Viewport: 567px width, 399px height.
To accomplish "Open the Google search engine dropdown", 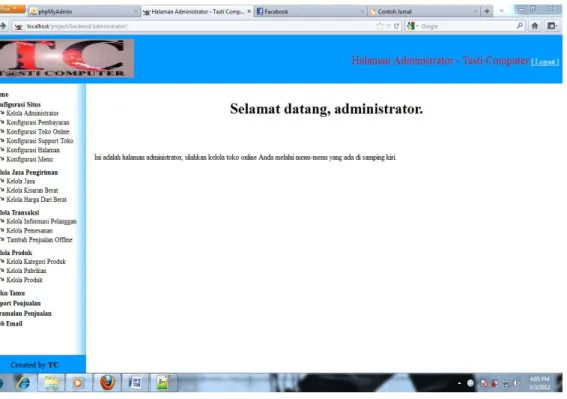I will 412,26.
